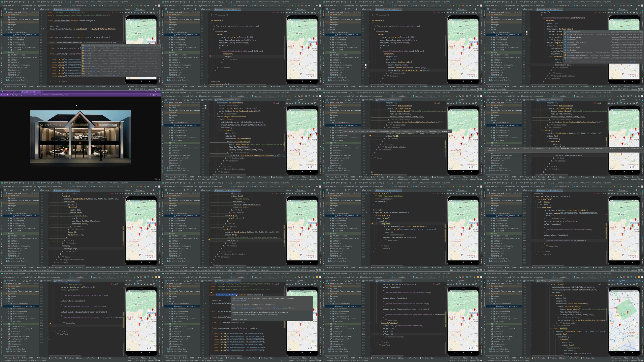Click emulator power icon in IDE with cursor 63:78
This screenshot has height=362, width=644.
(x=287, y=103)
